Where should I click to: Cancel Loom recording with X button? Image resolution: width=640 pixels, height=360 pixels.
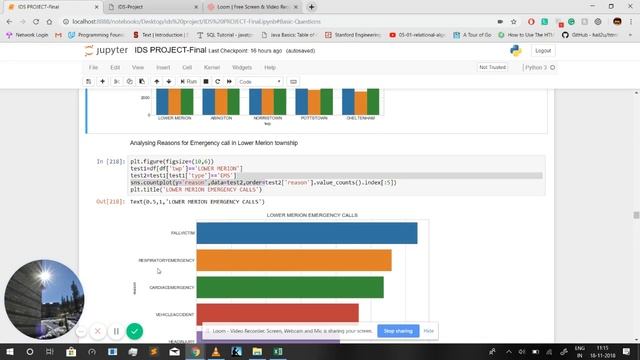(98, 331)
